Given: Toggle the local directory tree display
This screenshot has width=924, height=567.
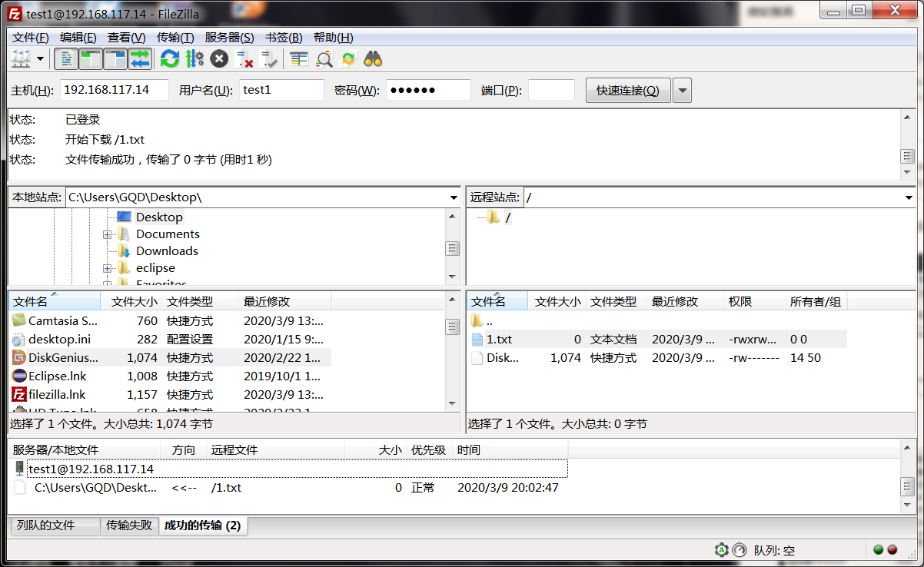Looking at the screenshot, I should coord(91,58).
